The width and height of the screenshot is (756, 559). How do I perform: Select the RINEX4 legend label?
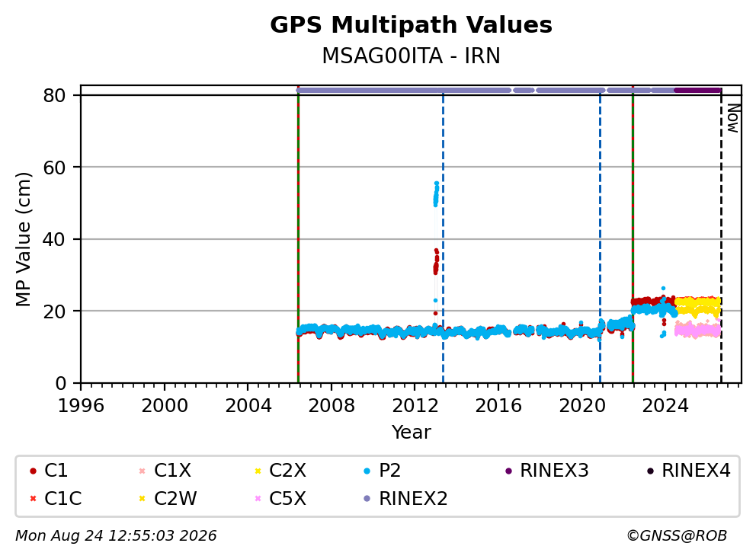click(696, 471)
